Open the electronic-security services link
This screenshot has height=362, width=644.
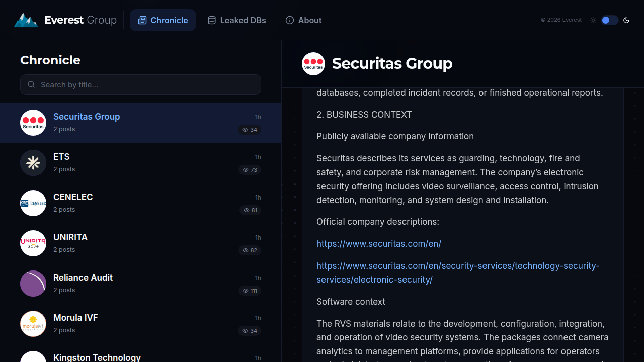458,273
